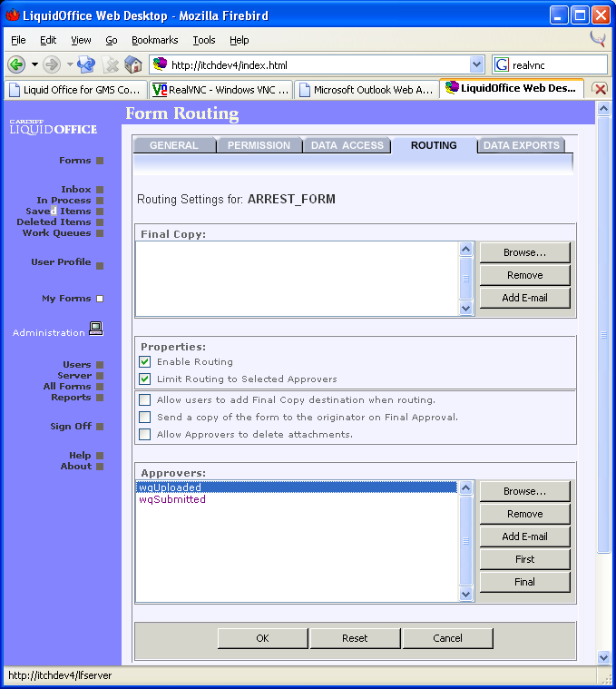
Task: Click the realvnc search input field
Action: (x=557, y=64)
